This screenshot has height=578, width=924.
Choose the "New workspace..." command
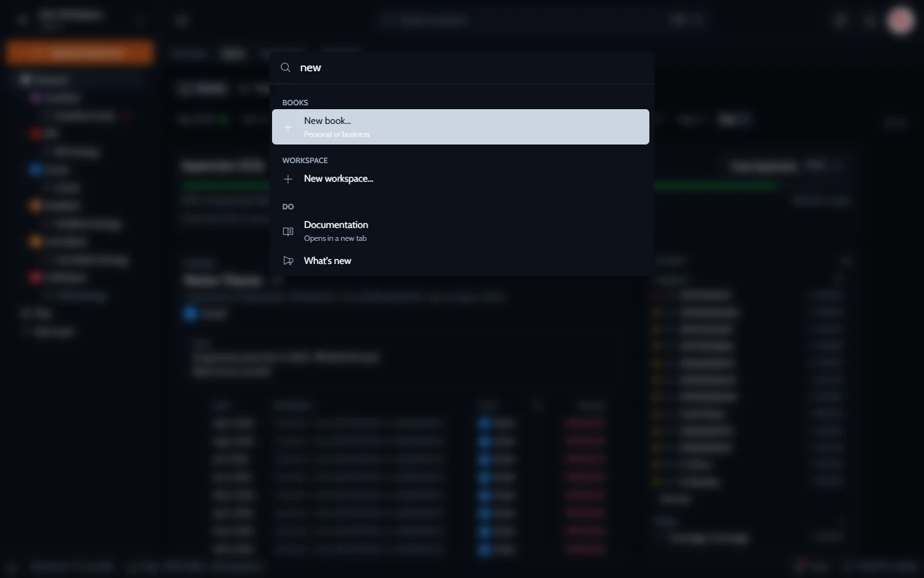click(x=461, y=179)
